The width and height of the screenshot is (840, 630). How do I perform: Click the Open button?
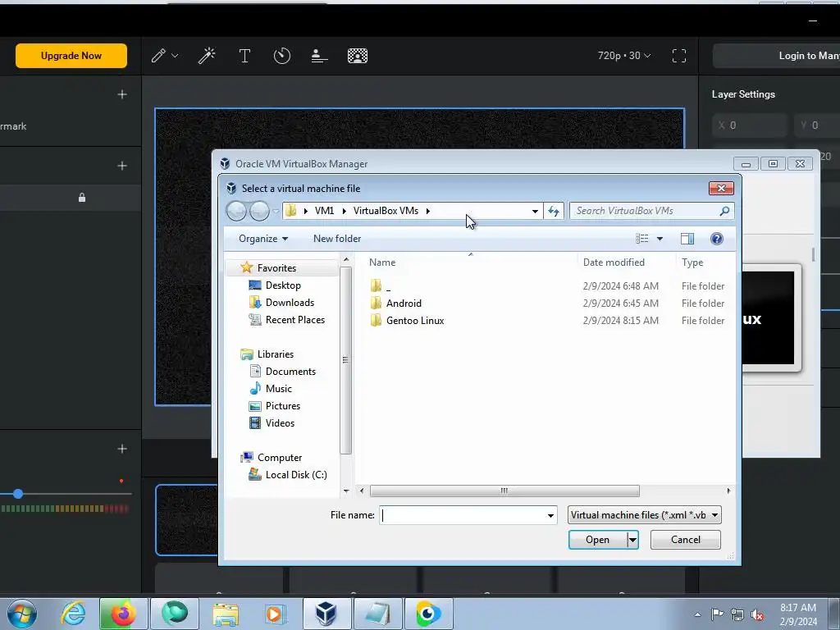[x=597, y=540]
